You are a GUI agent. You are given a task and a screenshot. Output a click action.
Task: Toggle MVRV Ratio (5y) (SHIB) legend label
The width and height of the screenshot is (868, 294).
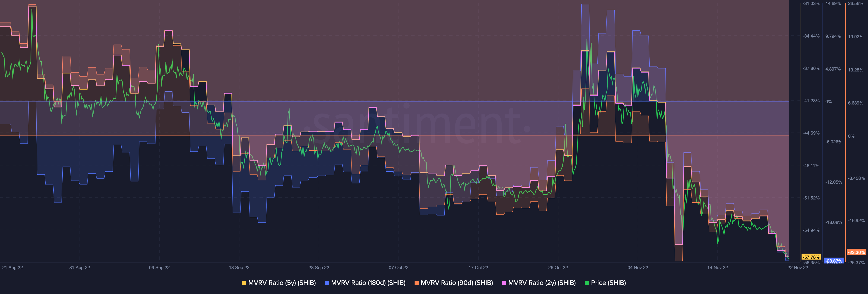coord(282,283)
